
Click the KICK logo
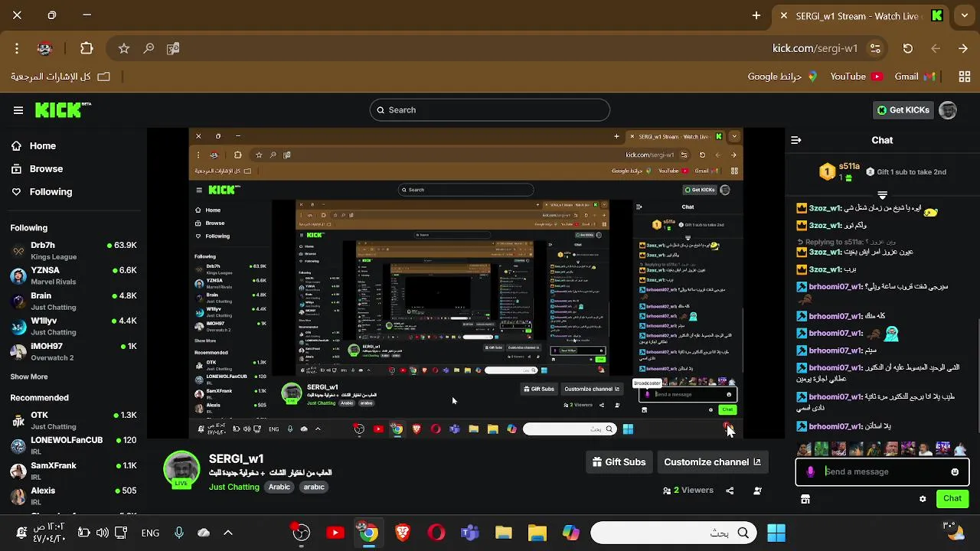(x=63, y=110)
